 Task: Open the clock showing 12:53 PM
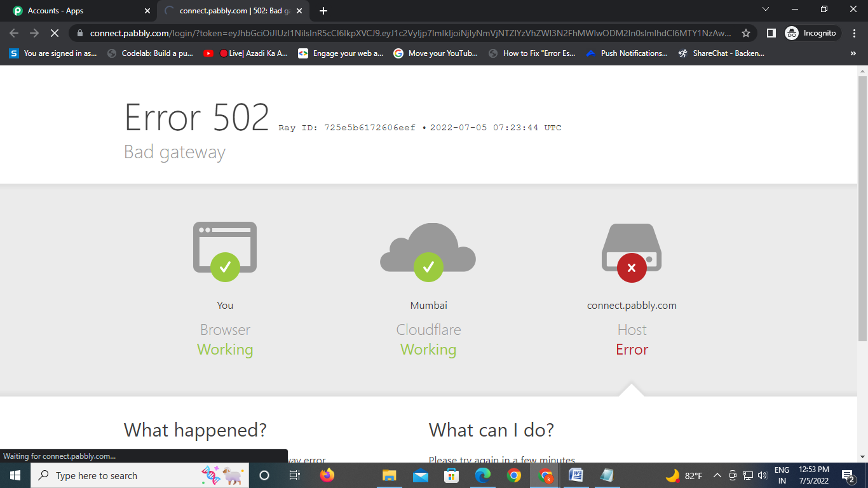coord(813,475)
